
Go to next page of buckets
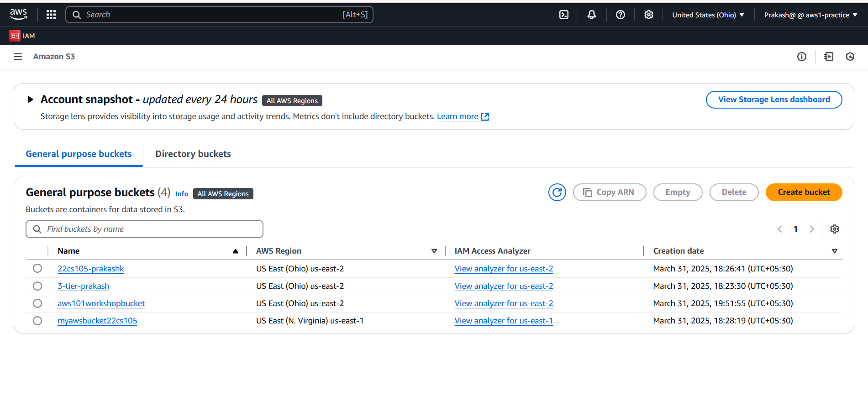(812, 229)
